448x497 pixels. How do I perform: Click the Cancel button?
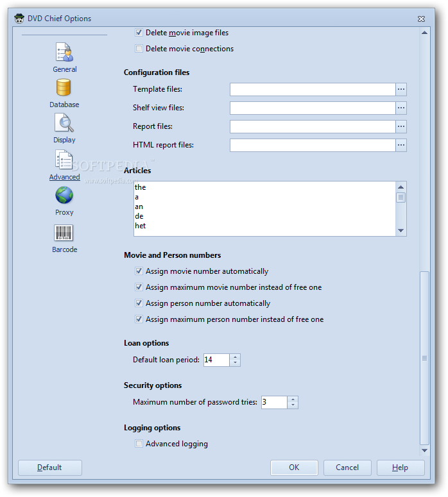[347, 468]
